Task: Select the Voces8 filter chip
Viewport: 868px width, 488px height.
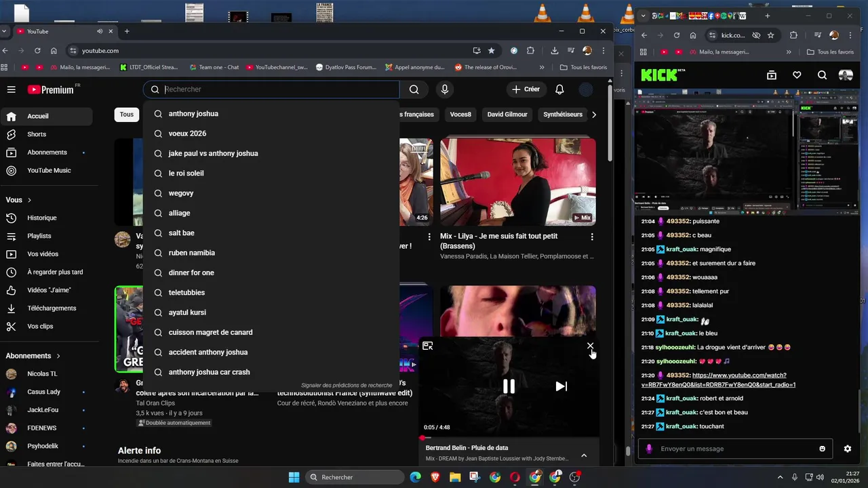Action: point(460,115)
